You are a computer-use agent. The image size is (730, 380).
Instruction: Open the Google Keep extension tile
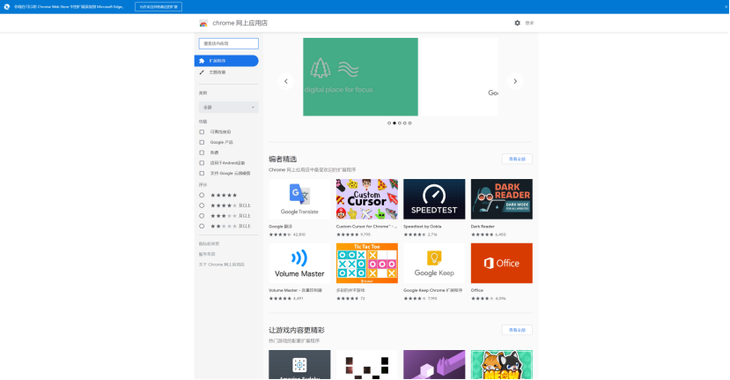coord(434,263)
